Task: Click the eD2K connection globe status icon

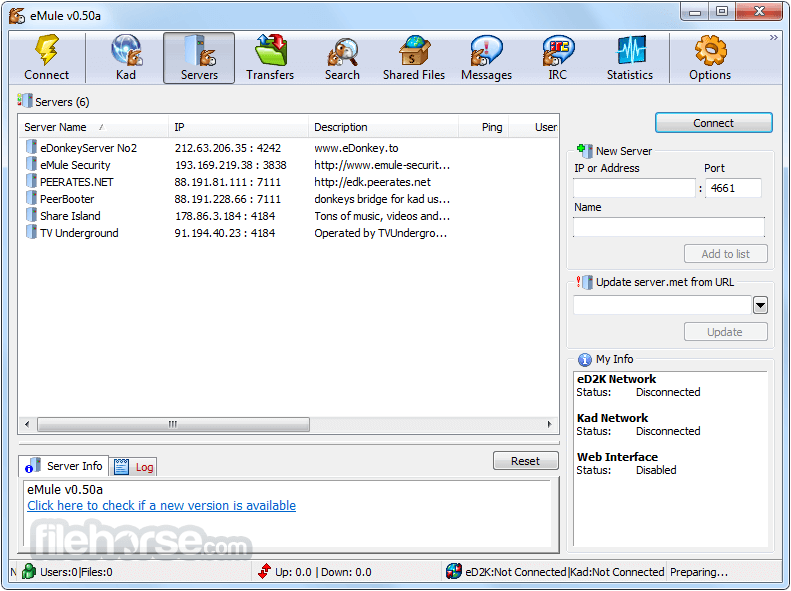Action: 454,571
